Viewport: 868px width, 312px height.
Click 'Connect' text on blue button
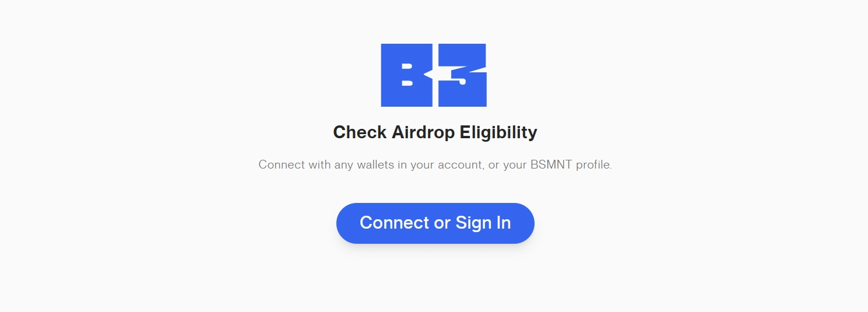click(x=395, y=223)
